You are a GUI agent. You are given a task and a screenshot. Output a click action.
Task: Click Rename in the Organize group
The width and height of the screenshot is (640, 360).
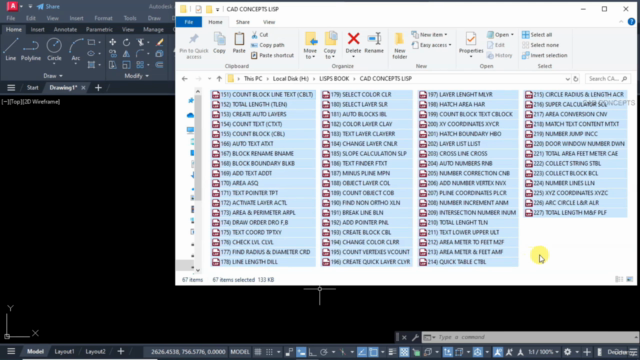pyautogui.click(x=374, y=42)
